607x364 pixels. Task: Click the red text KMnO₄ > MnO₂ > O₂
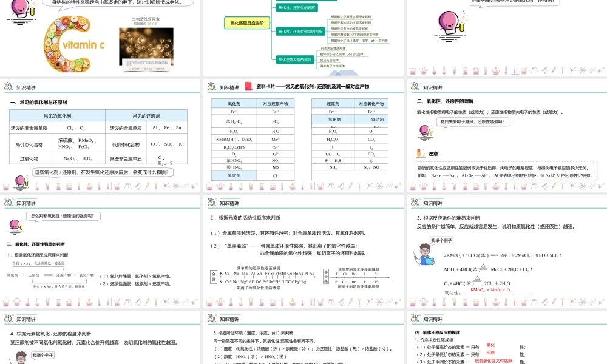point(490,290)
